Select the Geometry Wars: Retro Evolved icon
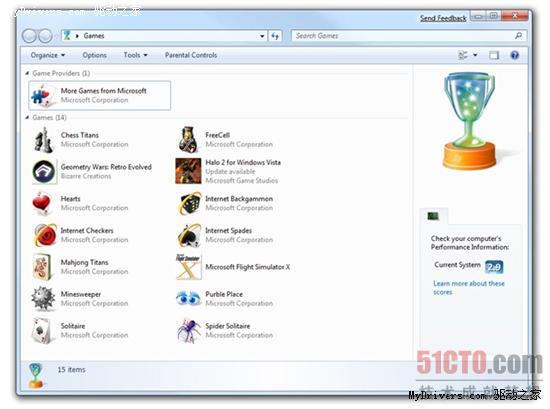Image resolution: width=550 pixels, height=409 pixels. coord(44,172)
